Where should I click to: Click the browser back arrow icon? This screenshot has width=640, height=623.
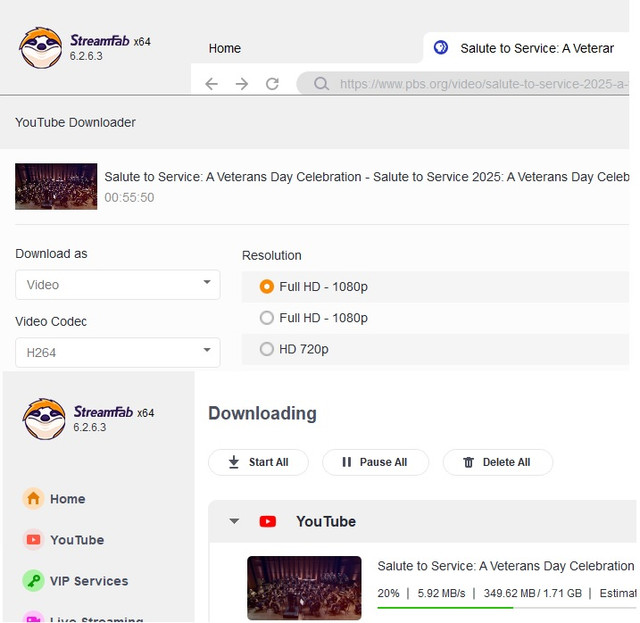(x=211, y=84)
